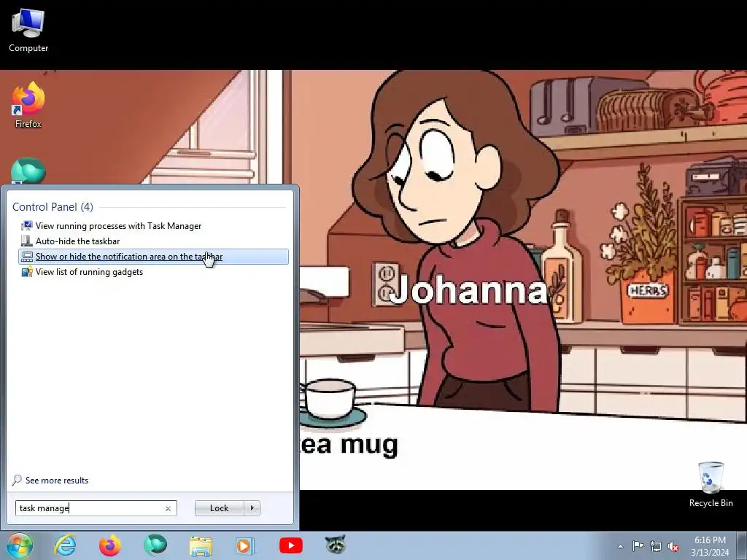Launch Firefox from the desktop shortcut
Screen dimensions: 747x560
28,105
